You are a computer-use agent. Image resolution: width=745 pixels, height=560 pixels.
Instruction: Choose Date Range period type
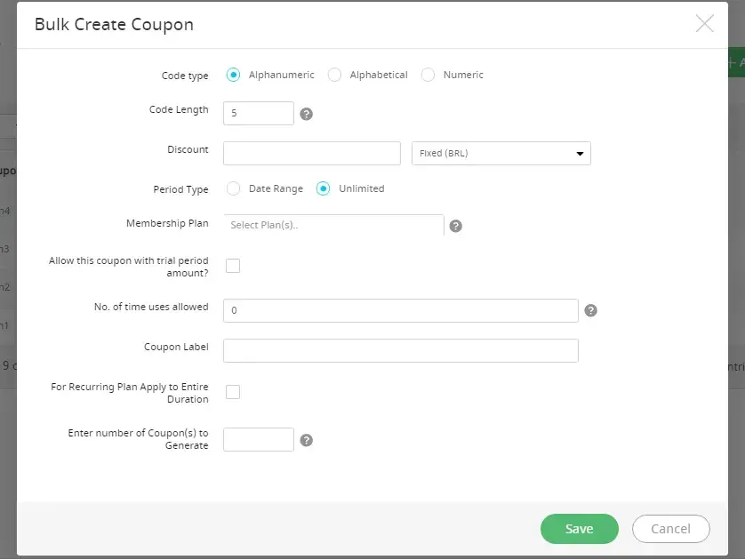pyautogui.click(x=234, y=188)
